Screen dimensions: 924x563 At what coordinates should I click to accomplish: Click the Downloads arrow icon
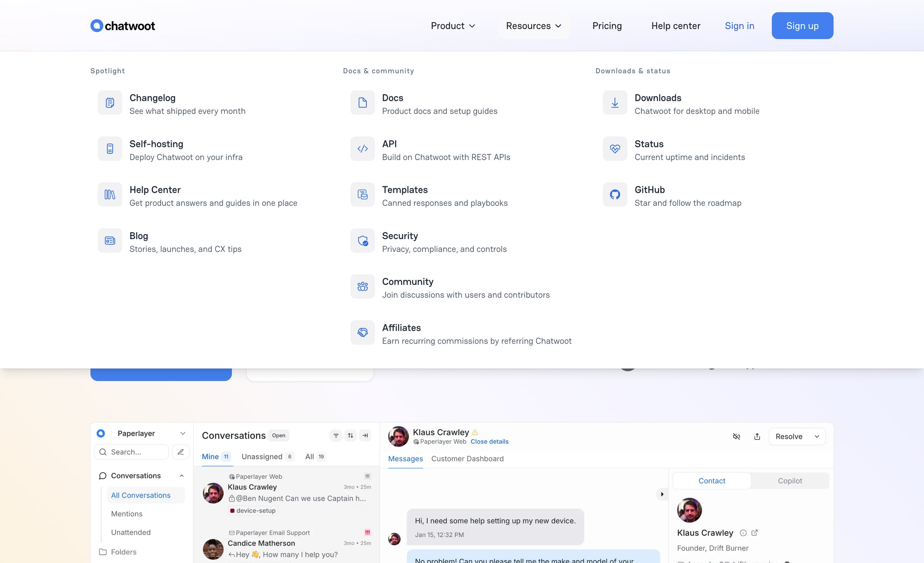tap(615, 103)
